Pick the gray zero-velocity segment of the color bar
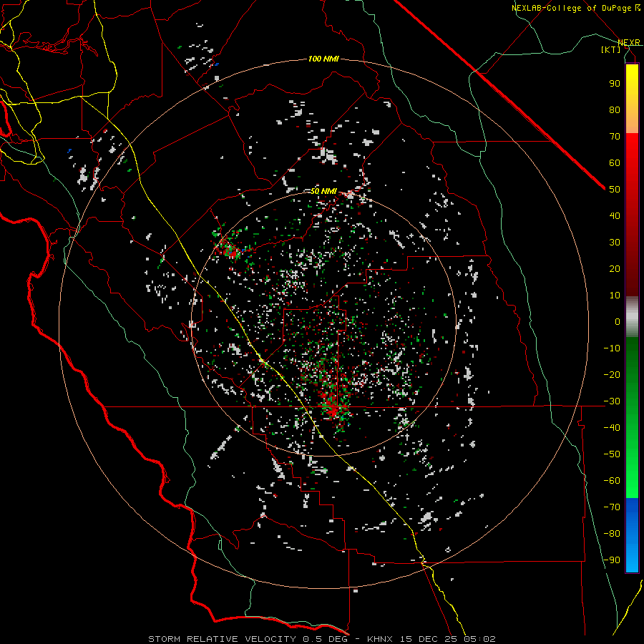The height and width of the screenshot is (644, 644). click(x=632, y=317)
